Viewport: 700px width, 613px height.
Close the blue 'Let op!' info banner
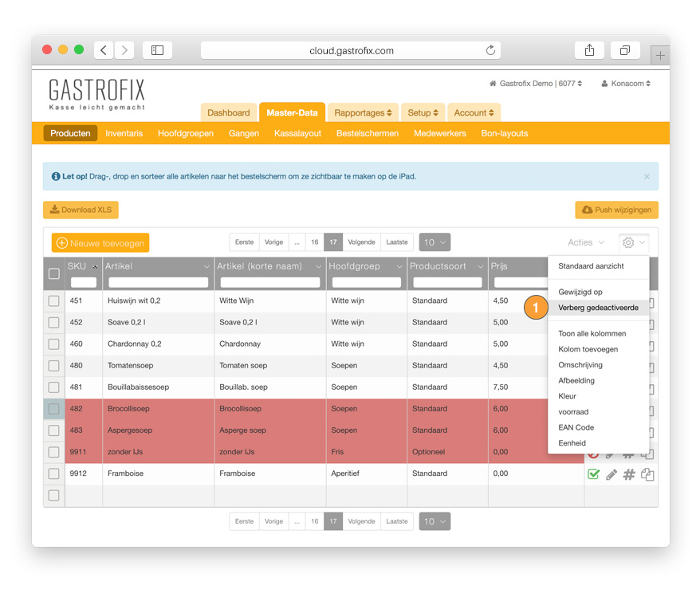(x=647, y=176)
